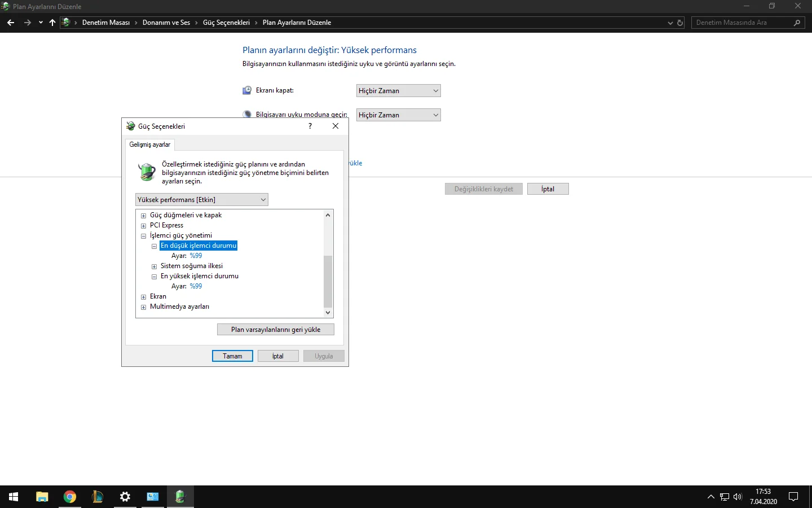
Task: Open the Control Panel window taskbar icon
Action: click(x=153, y=497)
